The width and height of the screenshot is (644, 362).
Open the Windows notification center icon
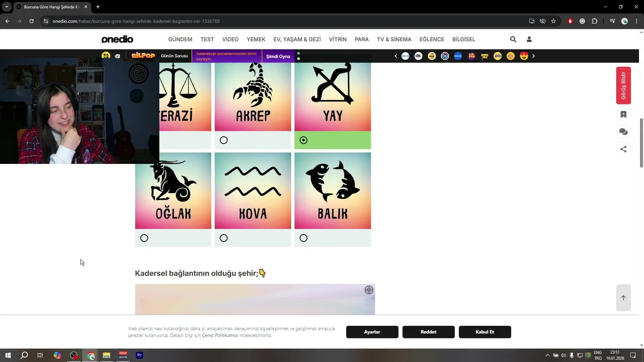coord(633,355)
